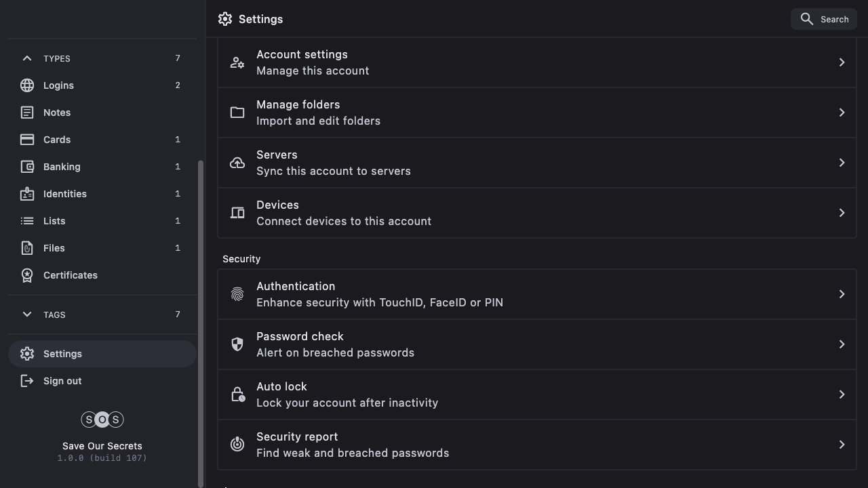Expand the Tags section chevron
868x488 pixels.
(27, 314)
